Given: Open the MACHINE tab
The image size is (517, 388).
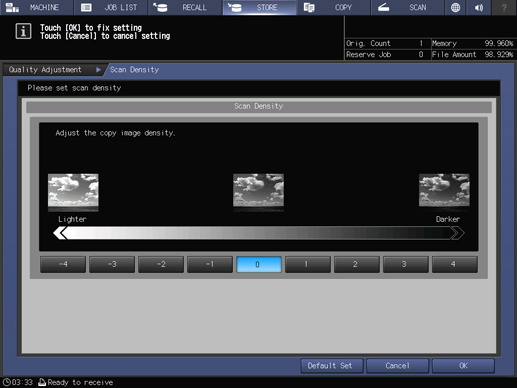Looking at the screenshot, I should tap(37, 7).
